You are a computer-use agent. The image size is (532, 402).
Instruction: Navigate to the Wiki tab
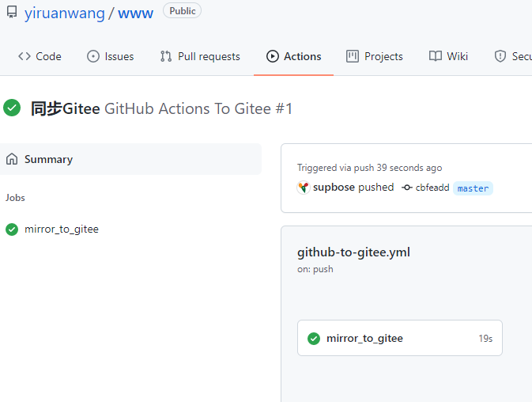pyautogui.click(x=448, y=56)
